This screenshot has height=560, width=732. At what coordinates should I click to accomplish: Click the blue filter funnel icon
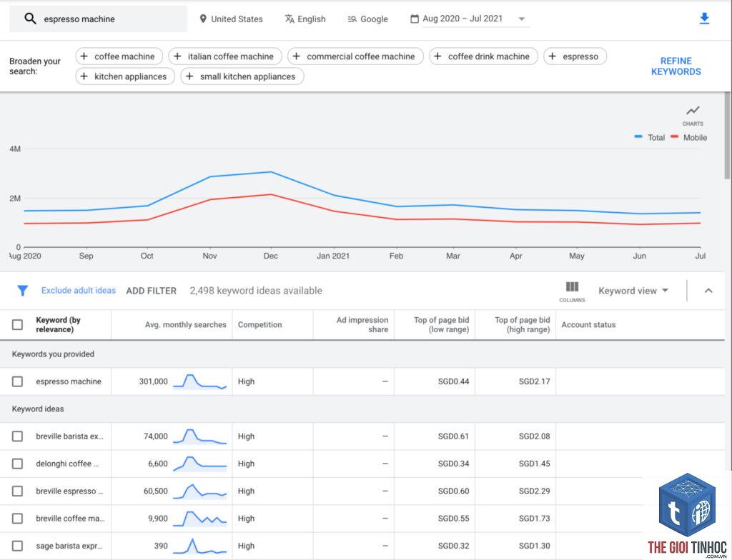coord(22,291)
